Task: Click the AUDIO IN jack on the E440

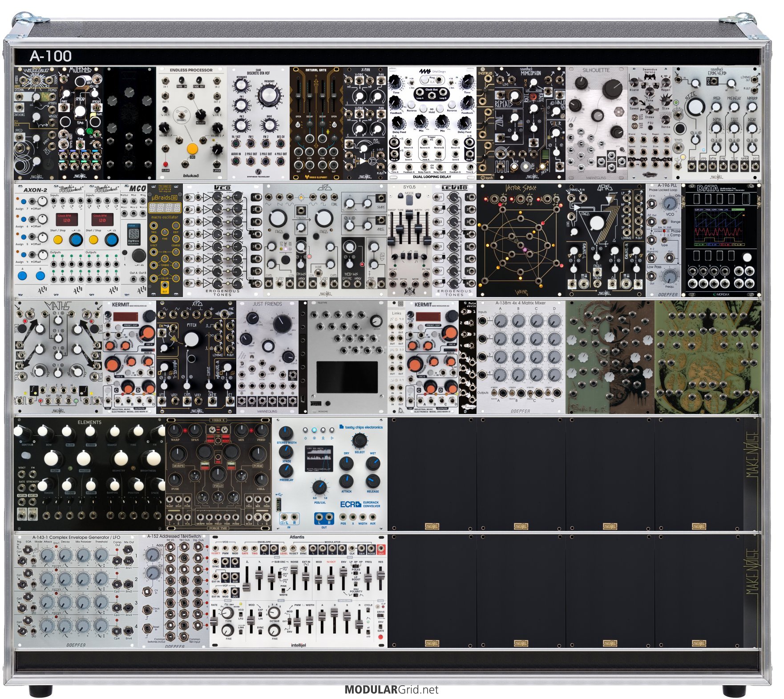Action: point(236,161)
